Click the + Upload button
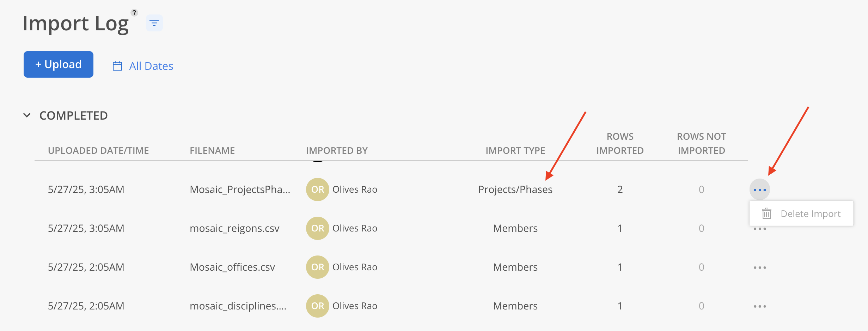 pyautogui.click(x=59, y=64)
